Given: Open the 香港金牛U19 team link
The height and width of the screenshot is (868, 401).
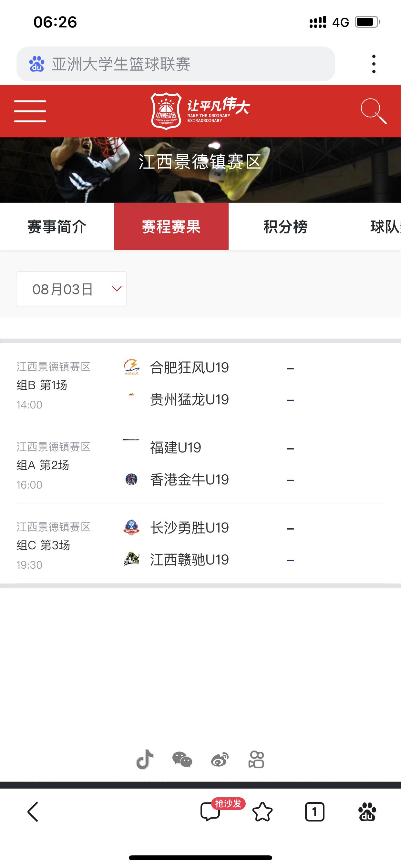Looking at the screenshot, I should pos(190,480).
